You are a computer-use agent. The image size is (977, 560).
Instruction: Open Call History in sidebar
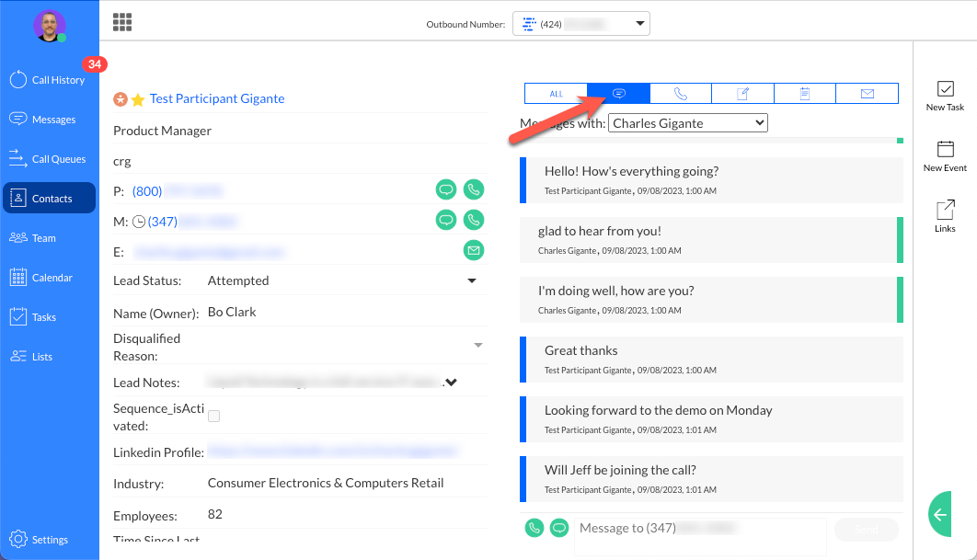pyautogui.click(x=50, y=80)
